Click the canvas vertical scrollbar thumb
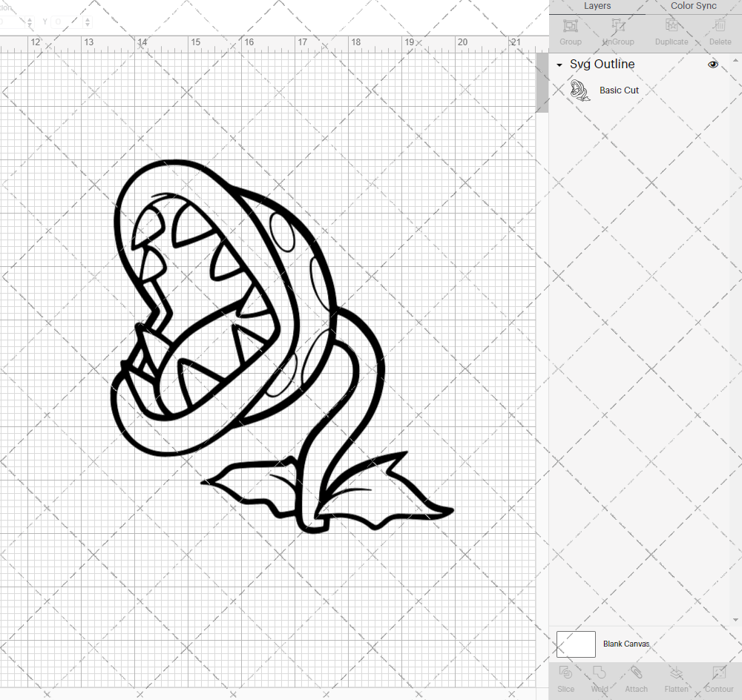This screenshot has height=700, width=742. [542, 83]
